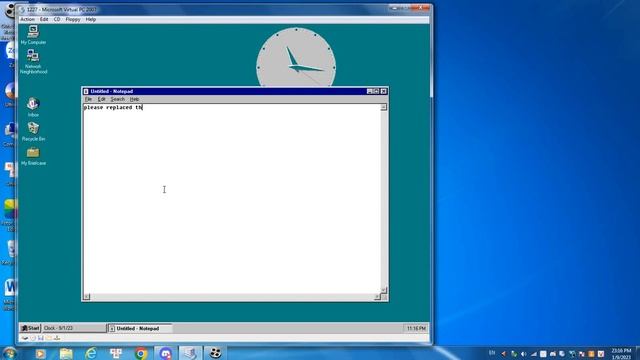Click Virtual PC status bar network icon
Screen dimensions: 640x360
pyautogui.click(x=57, y=338)
